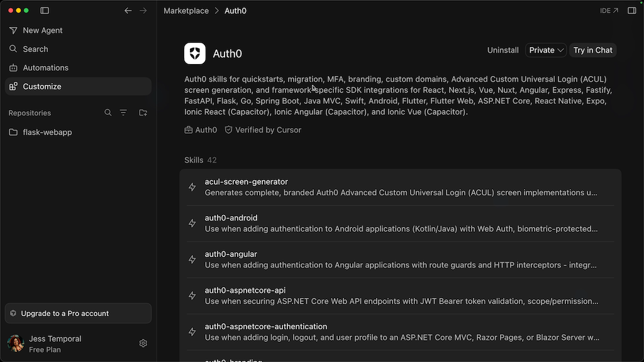Go back with the left arrow
The width and height of the screenshot is (644, 362).
point(128,11)
